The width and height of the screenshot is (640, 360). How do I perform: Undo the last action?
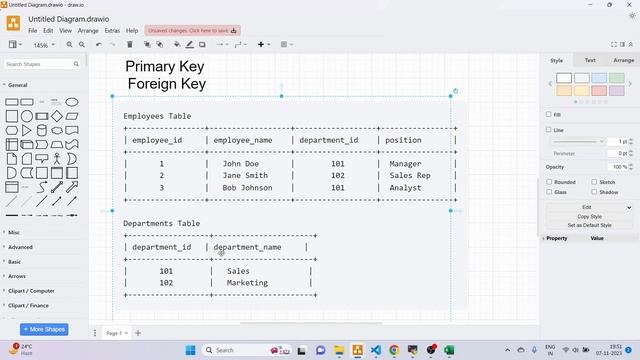point(99,44)
